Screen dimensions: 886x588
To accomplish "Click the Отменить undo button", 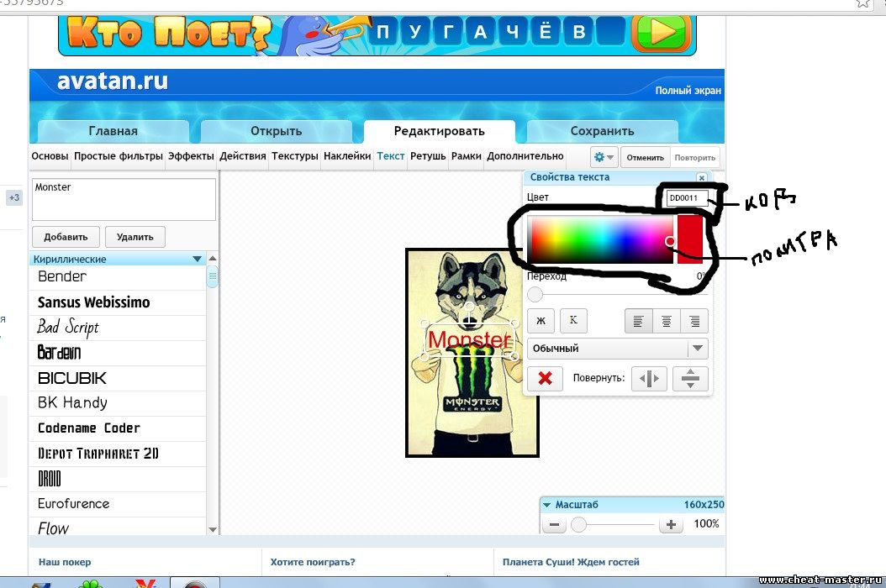I will click(x=646, y=157).
